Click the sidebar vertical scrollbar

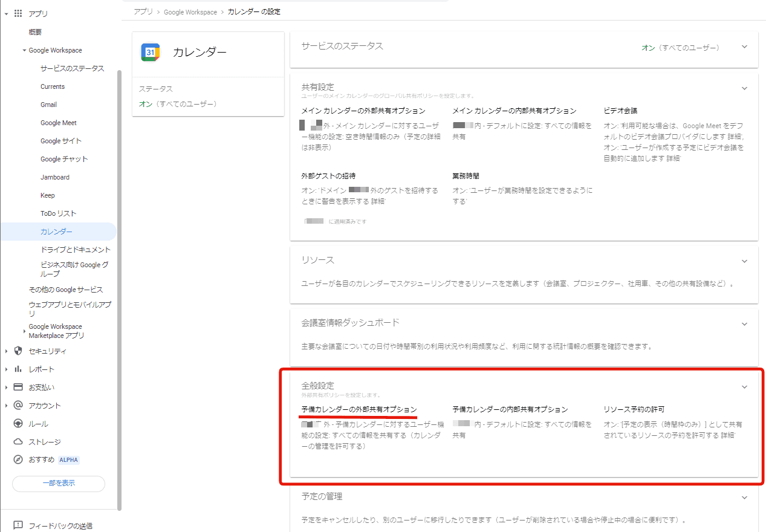point(119,290)
